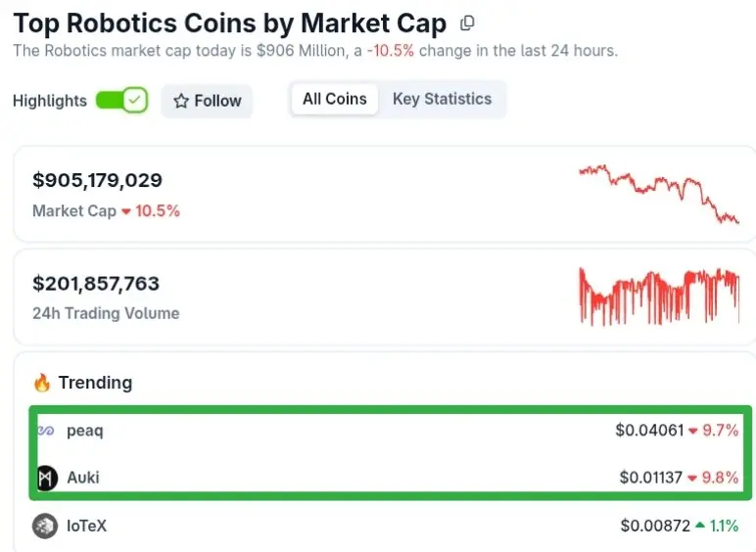Click red down arrow beside Market Cap 10.5%
This screenshot has width=756, height=552.
coord(126,211)
